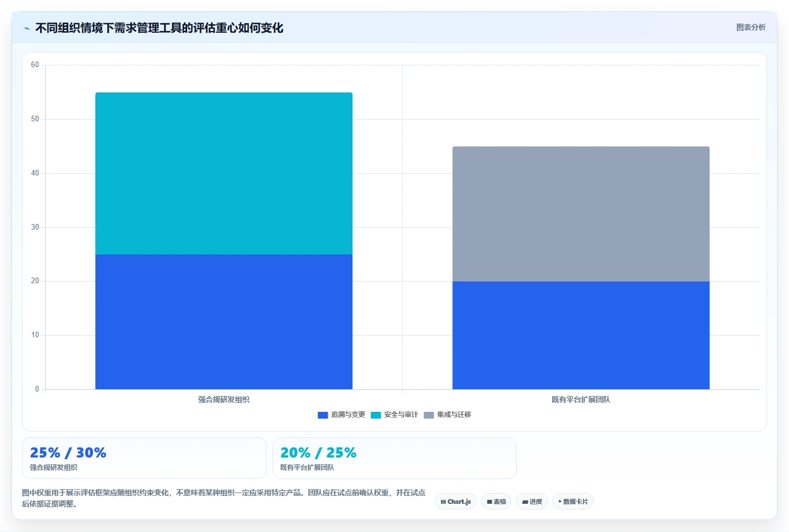Screen dimensions: 789x532
Task: Click the 图表分析 label in the header
Action: click(x=751, y=27)
